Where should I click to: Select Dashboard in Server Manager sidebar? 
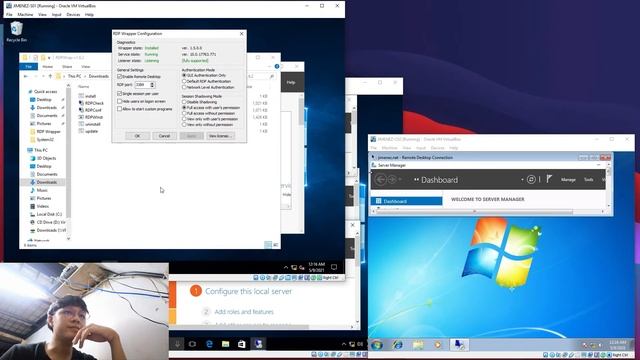click(x=407, y=201)
